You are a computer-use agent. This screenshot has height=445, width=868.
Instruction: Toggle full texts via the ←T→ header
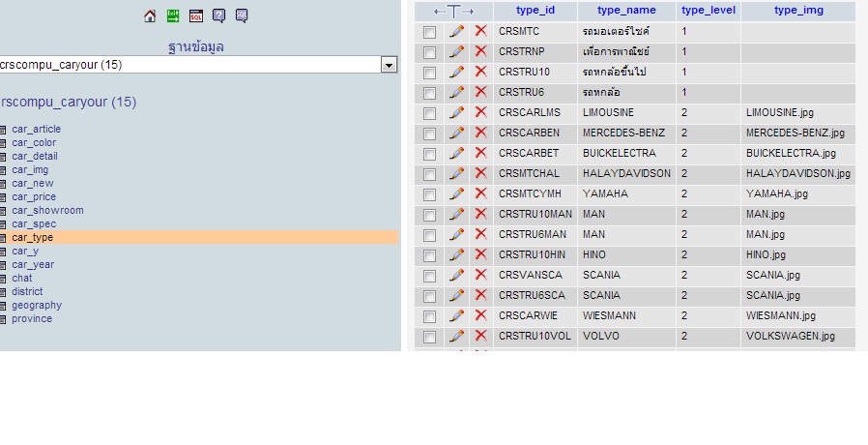454,11
